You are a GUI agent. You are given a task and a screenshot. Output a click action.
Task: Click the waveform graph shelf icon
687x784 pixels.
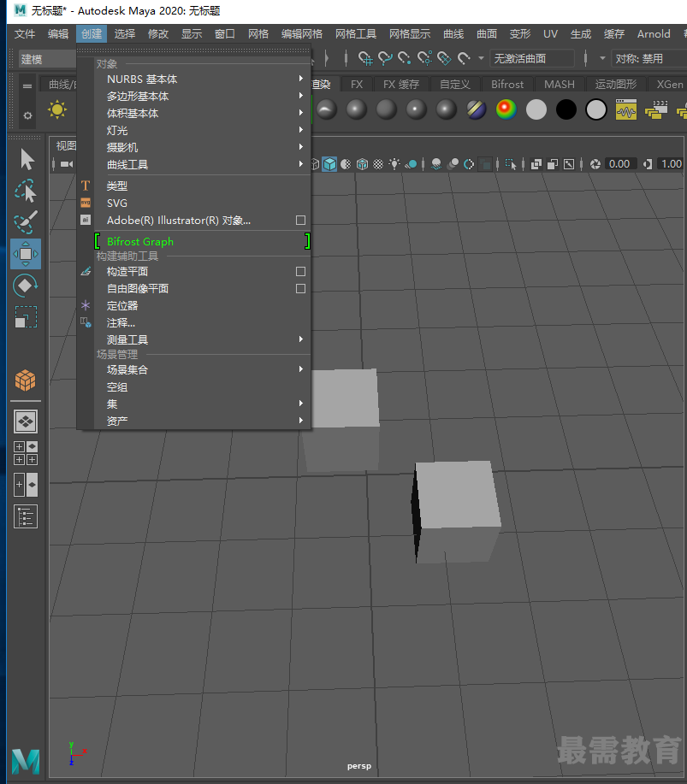tap(626, 109)
